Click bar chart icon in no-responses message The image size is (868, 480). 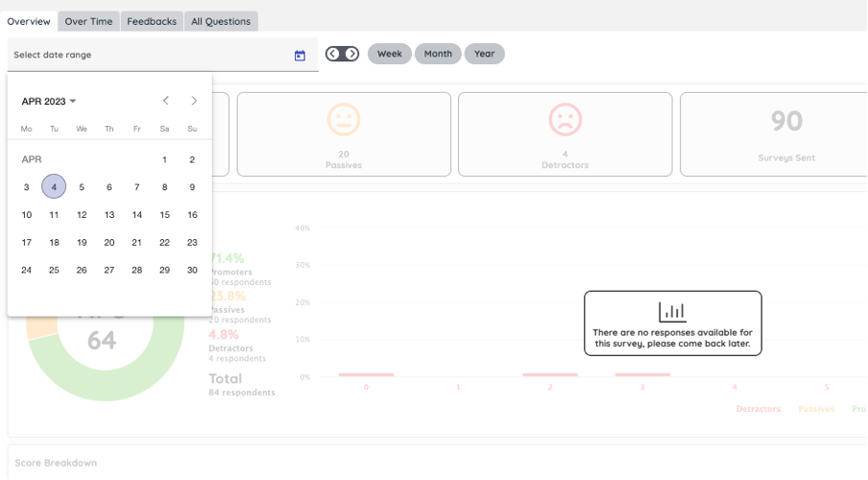pyautogui.click(x=672, y=311)
